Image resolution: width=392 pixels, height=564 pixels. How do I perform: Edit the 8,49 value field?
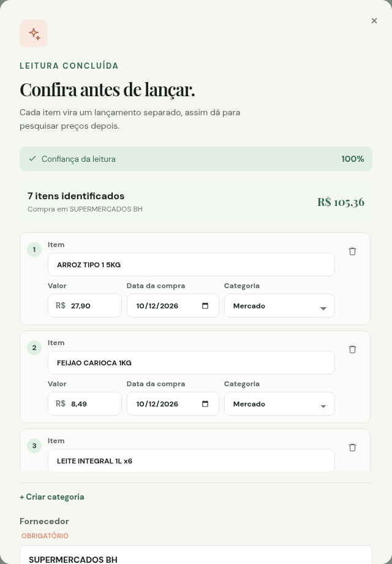[x=85, y=404]
